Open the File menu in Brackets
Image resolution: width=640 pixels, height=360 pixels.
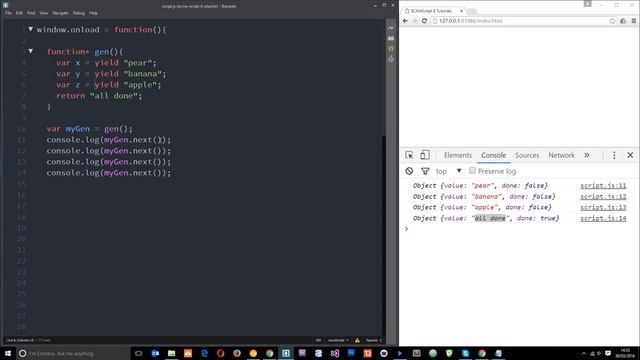click(8, 13)
